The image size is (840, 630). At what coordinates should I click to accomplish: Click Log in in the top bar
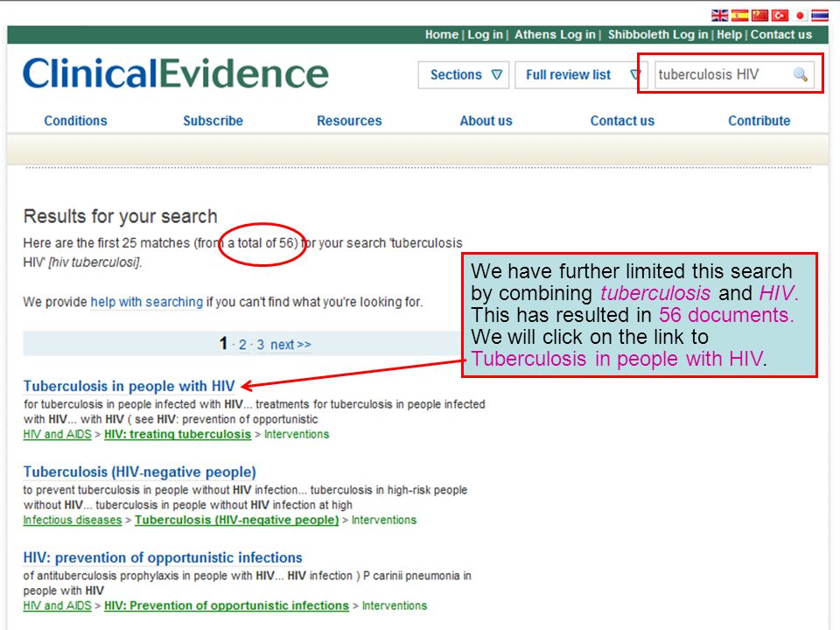pos(485,35)
